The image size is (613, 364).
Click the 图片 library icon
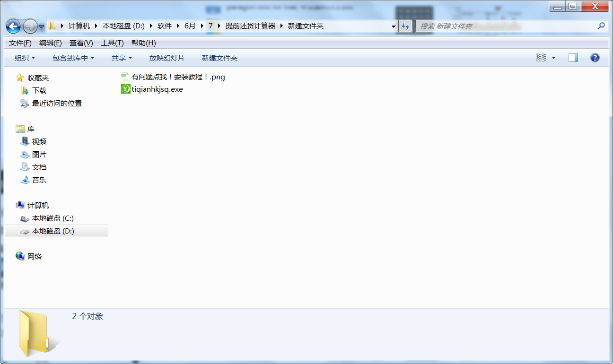[25, 154]
